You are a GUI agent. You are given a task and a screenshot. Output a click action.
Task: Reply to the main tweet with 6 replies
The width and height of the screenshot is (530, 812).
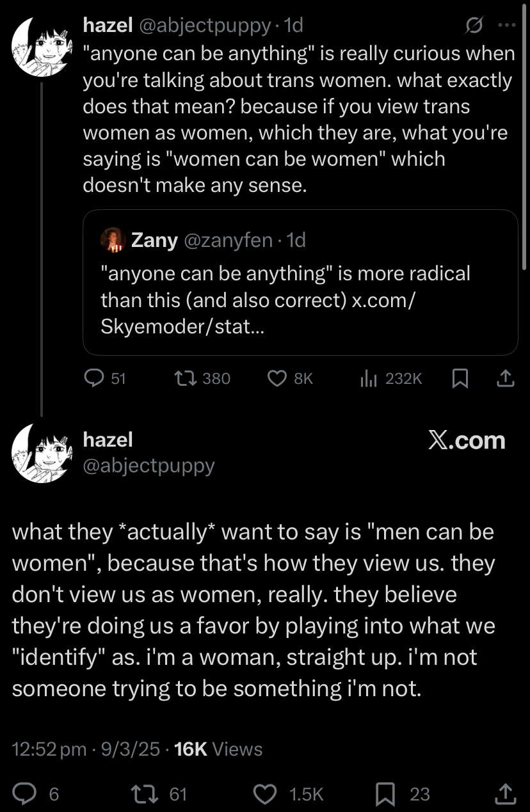(x=24, y=794)
